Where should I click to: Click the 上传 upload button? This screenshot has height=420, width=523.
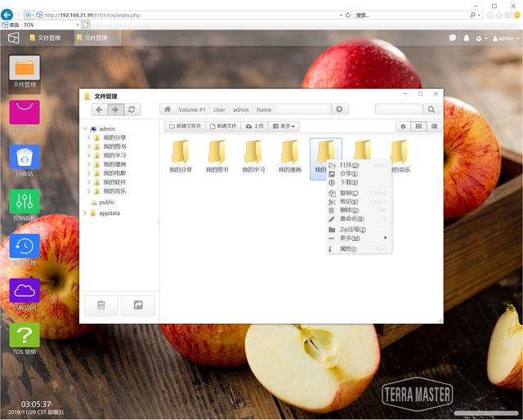[x=255, y=127]
